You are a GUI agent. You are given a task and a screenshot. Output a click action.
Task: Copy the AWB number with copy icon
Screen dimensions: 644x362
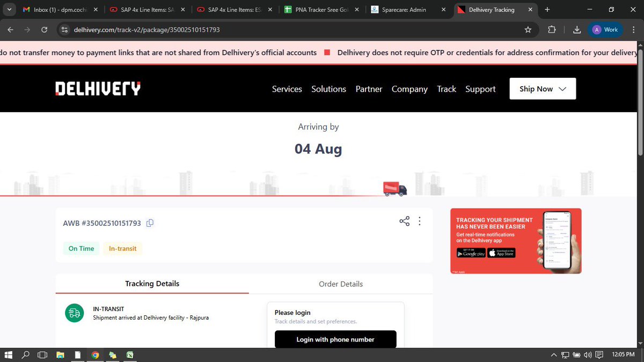pyautogui.click(x=150, y=223)
